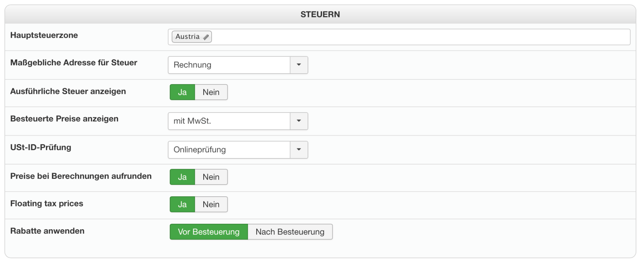Image resolution: width=644 pixels, height=265 pixels.
Task: Set Ausführliche Steuer anzeigen to Nein
Action: click(211, 92)
